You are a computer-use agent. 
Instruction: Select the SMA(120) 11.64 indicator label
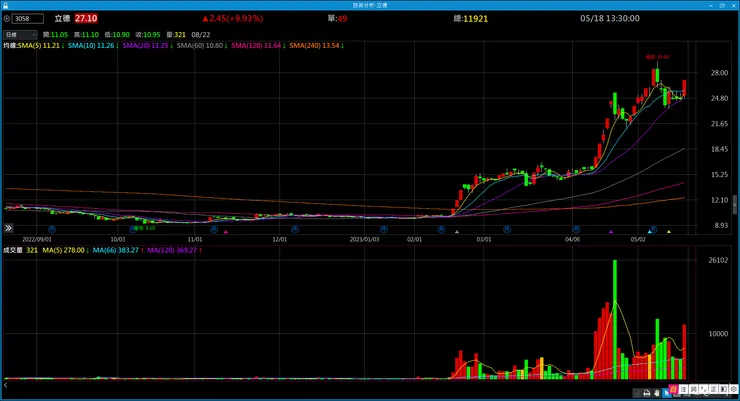(x=258, y=46)
